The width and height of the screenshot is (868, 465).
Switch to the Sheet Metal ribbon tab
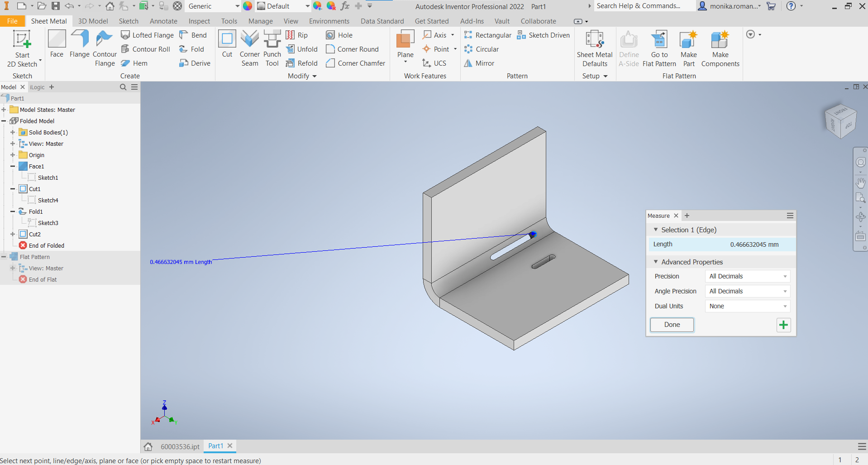tap(49, 21)
